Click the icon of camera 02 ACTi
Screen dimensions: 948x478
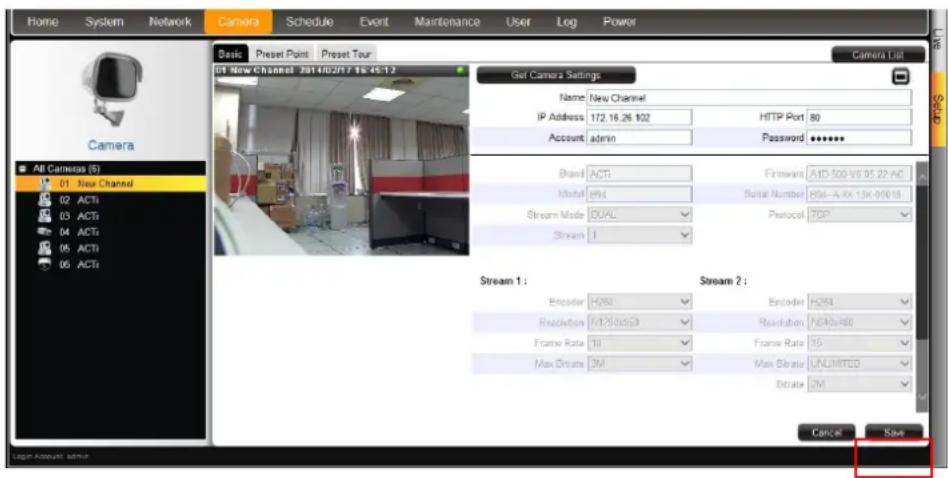[44, 199]
